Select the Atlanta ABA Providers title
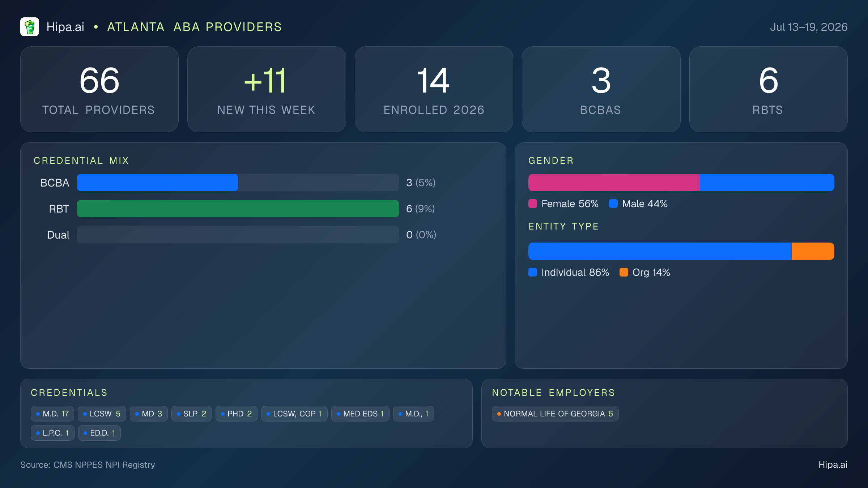Viewport: 868px width, 488px height. click(x=194, y=27)
